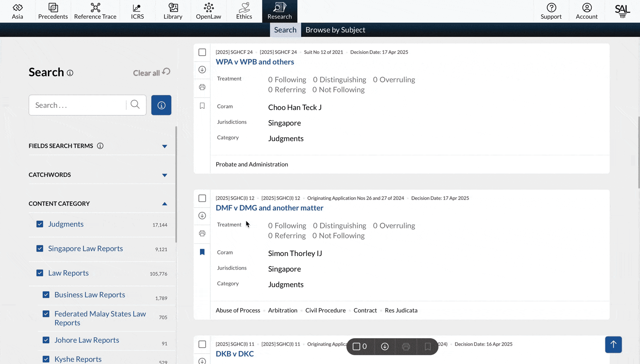Open the WPA v WPB and others case

tap(255, 62)
